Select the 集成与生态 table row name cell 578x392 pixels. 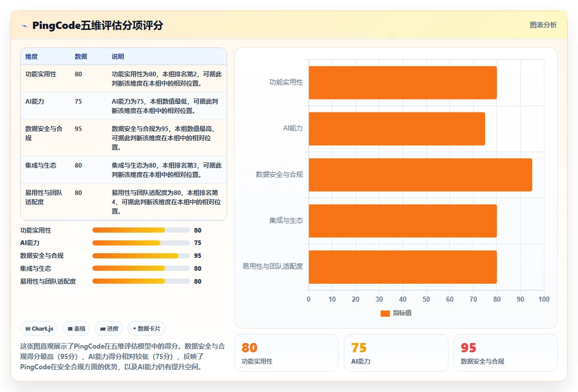[41, 166]
